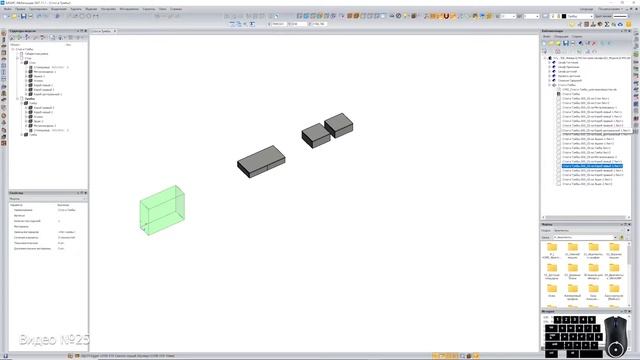Click the first coordinate input field in the toolbar
Image resolution: width=640 pixels, height=360 pixels.
pos(279,24)
